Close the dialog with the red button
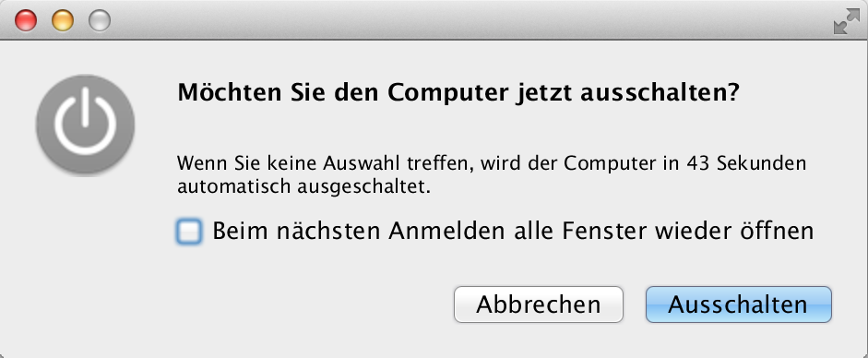This screenshot has height=358, width=868. [26, 21]
